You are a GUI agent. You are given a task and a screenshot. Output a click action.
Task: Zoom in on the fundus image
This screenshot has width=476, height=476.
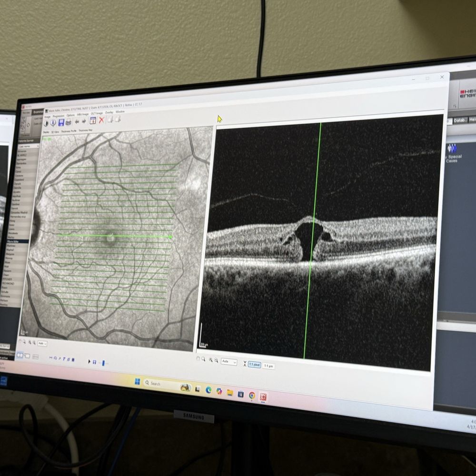(x=30, y=342)
